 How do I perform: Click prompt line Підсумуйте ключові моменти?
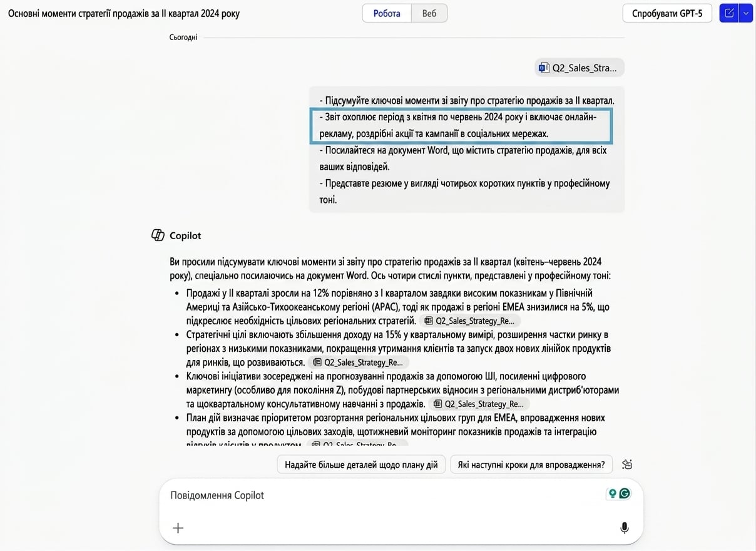(x=467, y=100)
